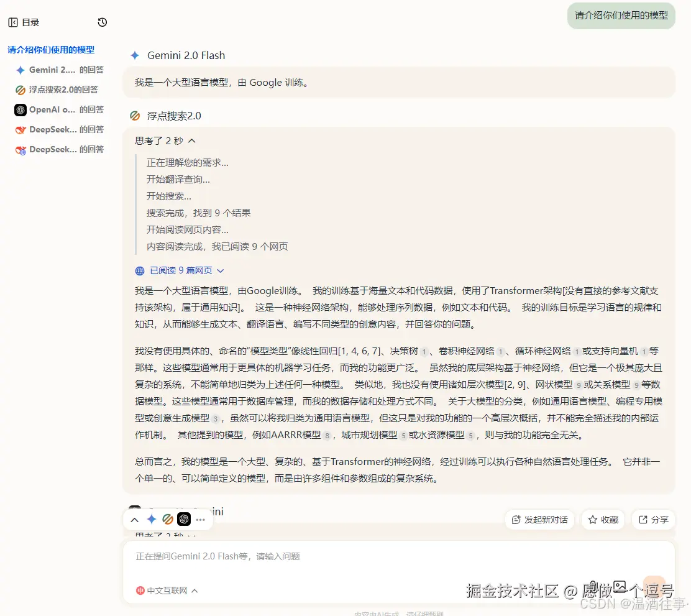
Task: Click the 浮点搜索2.0 answer icon
Action: tap(135, 116)
